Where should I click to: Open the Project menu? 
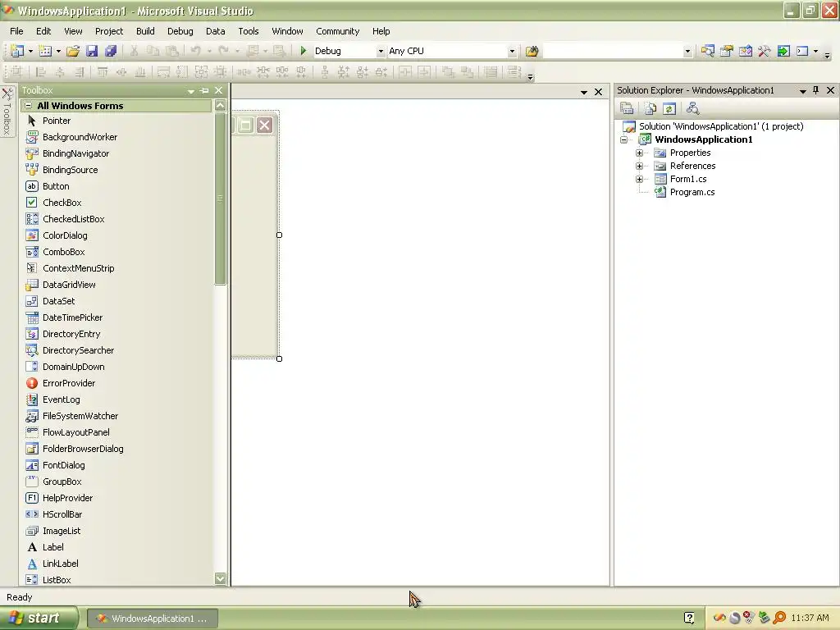click(x=109, y=31)
